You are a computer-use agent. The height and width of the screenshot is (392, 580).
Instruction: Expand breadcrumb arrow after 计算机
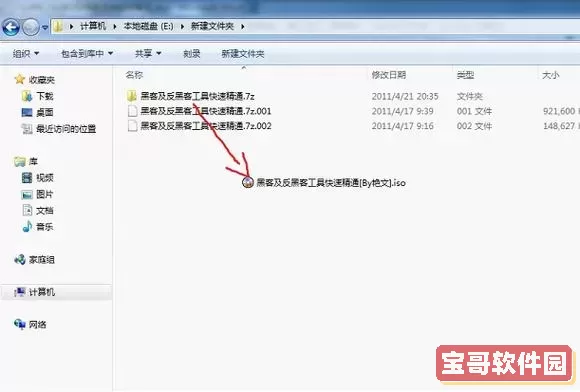pyautogui.click(x=115, y=27)
